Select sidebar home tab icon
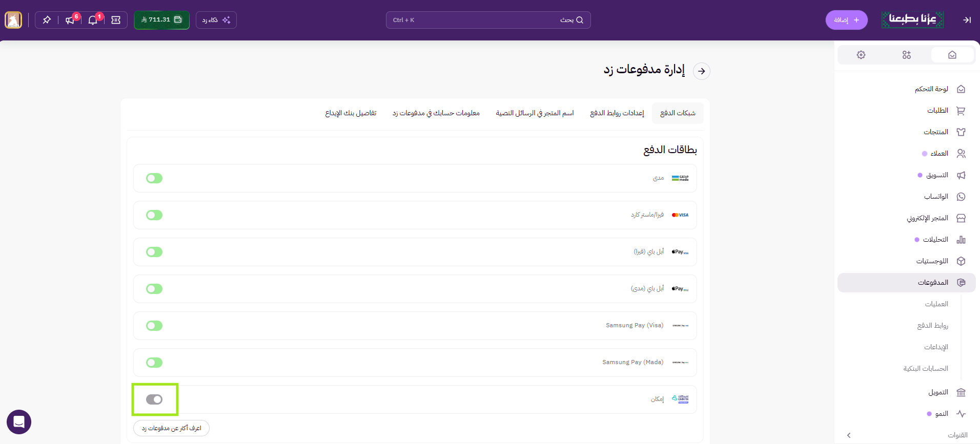This screenshot has width=980, height=444. coord(952,55)
